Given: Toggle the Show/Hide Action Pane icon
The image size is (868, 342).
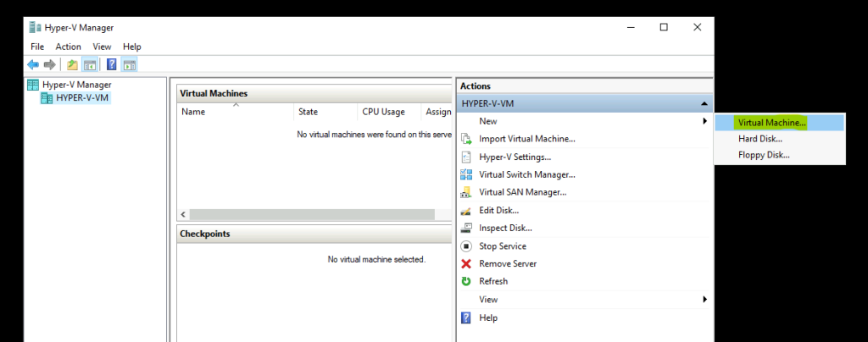Looking at the screenshot, I should click(129, 65).
